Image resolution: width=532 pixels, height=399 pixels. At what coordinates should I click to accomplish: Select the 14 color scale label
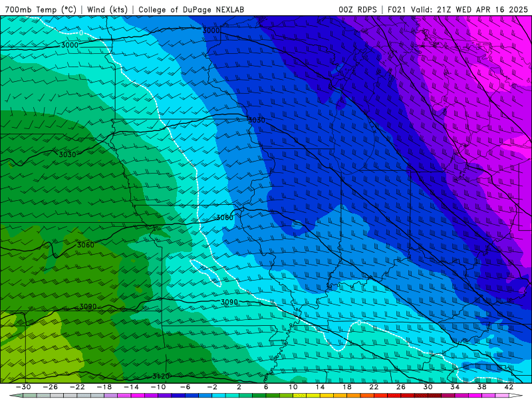click(x=321, y=387)
